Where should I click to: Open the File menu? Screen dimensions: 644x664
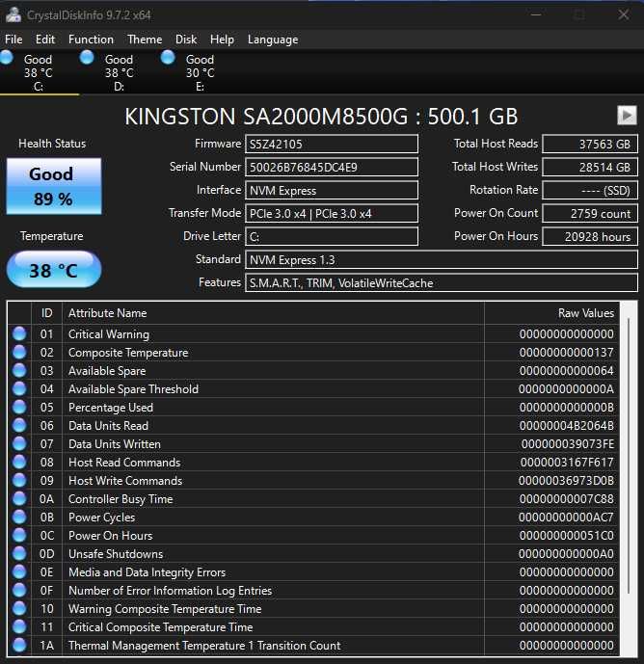[x=13, y=40]
